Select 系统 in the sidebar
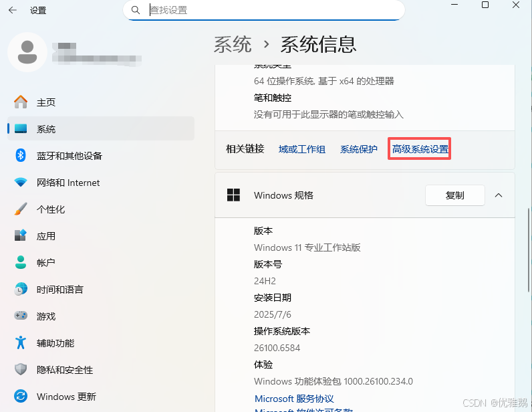The width and height of the screenshot is (532, 412). [x=101, y=128]
